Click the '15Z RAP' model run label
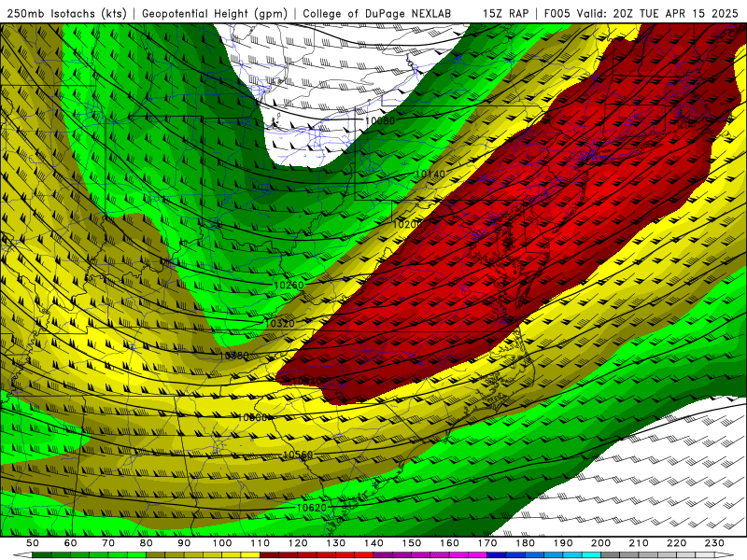 (505, 13)
